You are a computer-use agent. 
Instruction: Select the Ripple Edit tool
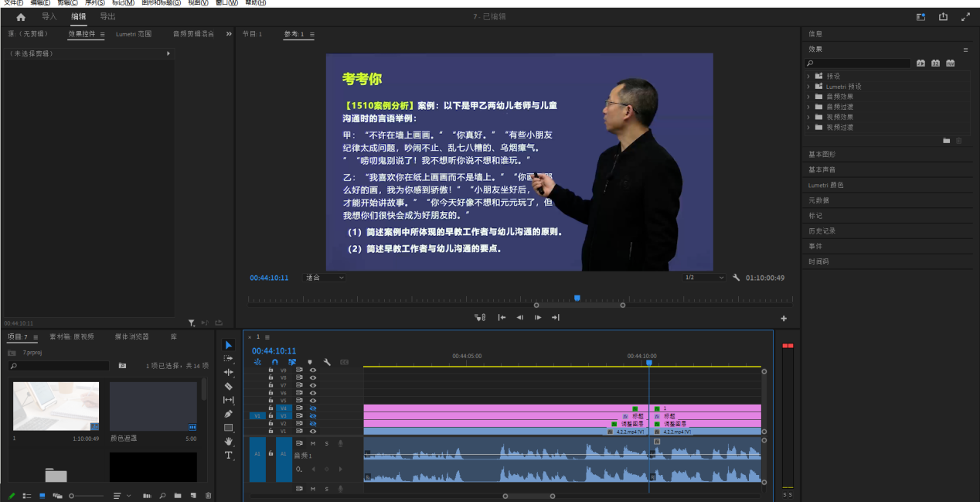(x=227, y=372)
